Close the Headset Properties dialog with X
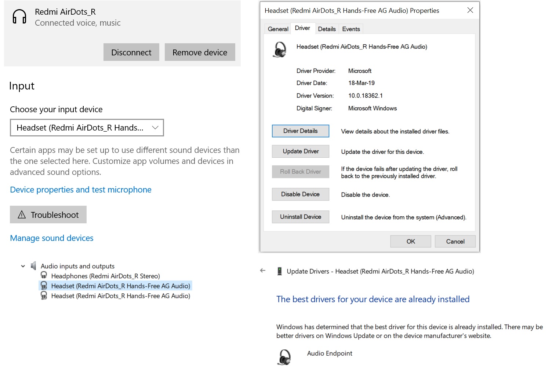549x392 pixels. [x=470, y=10]
